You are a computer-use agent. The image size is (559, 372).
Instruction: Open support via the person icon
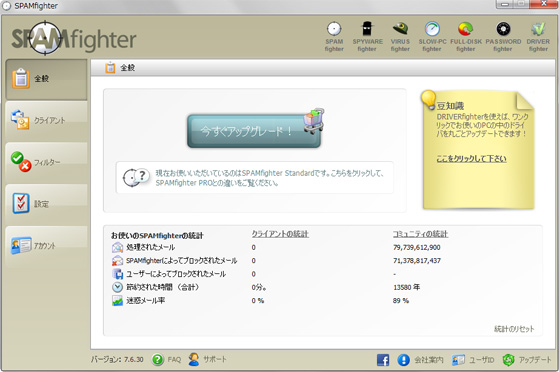click(x=194, y=360)
